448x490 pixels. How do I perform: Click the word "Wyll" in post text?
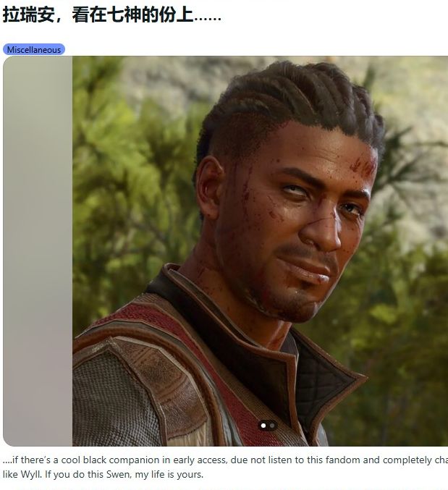coord(30,474)
